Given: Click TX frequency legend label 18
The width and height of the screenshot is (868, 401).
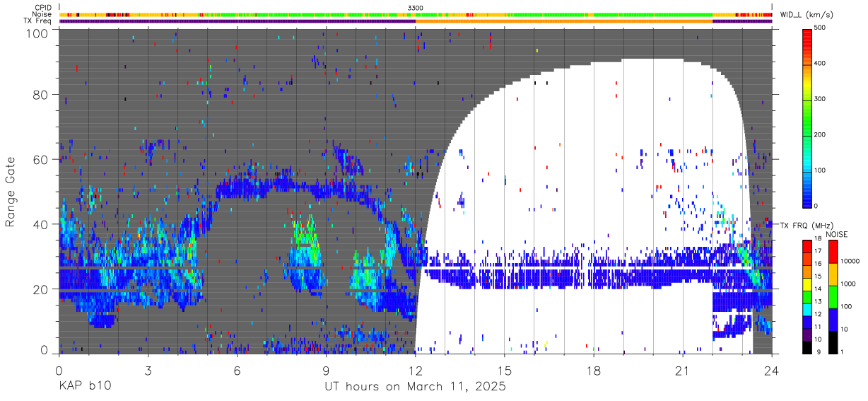Looking at the screenshot, I should pyautogui.click(x=818, y=240).
